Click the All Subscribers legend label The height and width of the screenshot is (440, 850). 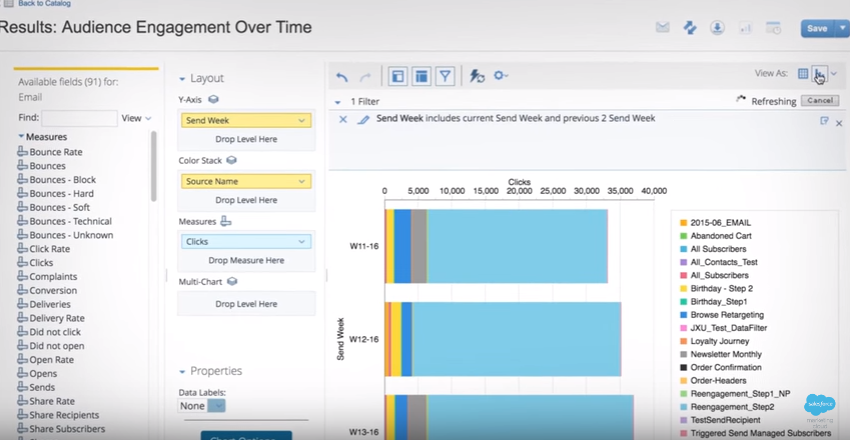pos(718,249)
